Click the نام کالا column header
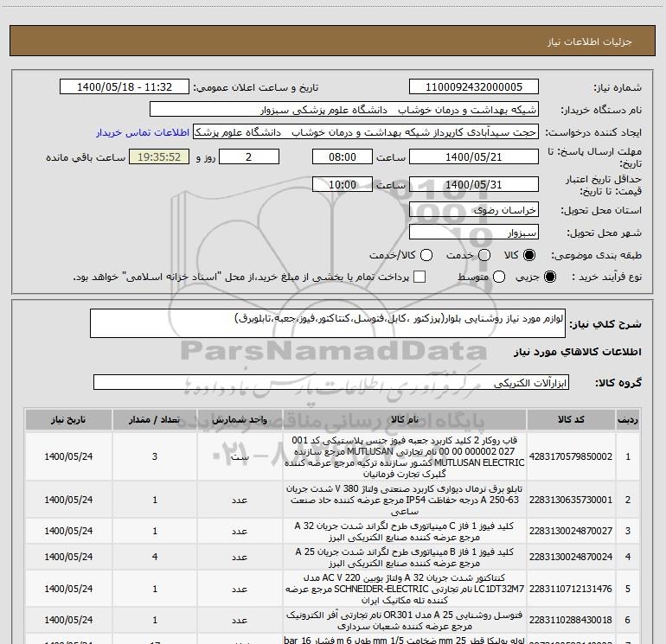This screenshot has height=644, width=666. [x=405, y=420]
